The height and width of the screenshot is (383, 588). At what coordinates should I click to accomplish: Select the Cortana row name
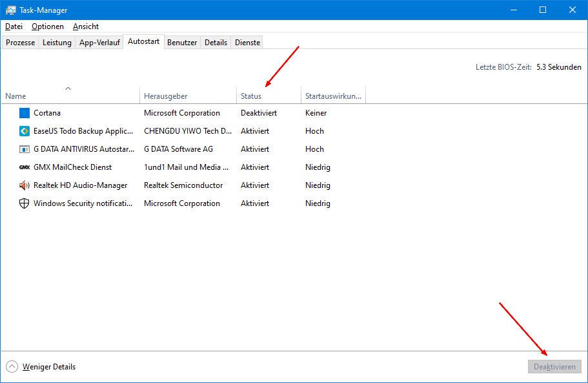[x=47, y=113]
